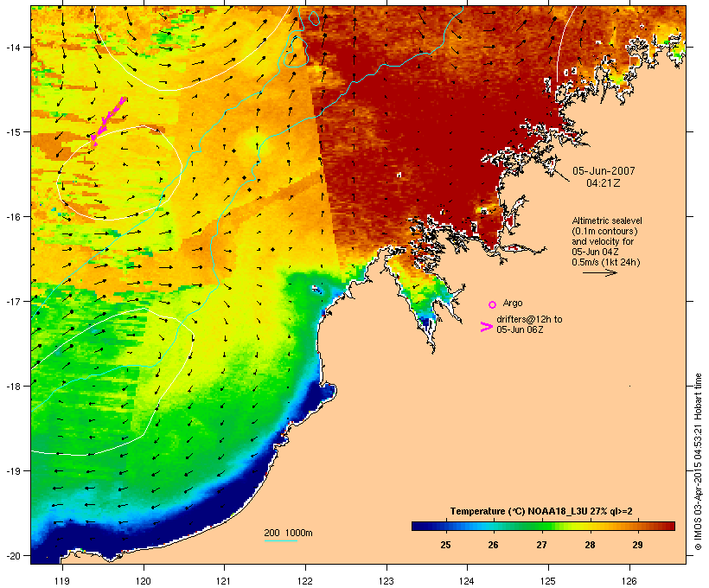
Task: Click the longitude axis label 120
Action: 144,581
